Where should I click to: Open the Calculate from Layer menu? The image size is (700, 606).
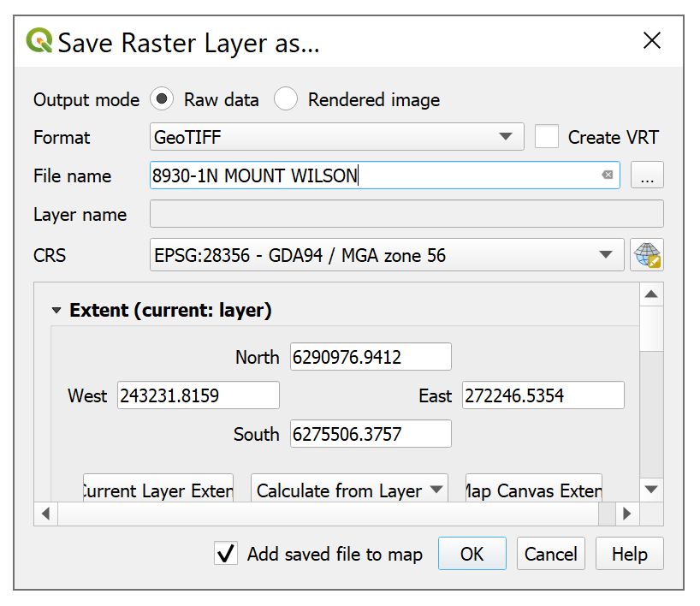[x=350, y=490]
